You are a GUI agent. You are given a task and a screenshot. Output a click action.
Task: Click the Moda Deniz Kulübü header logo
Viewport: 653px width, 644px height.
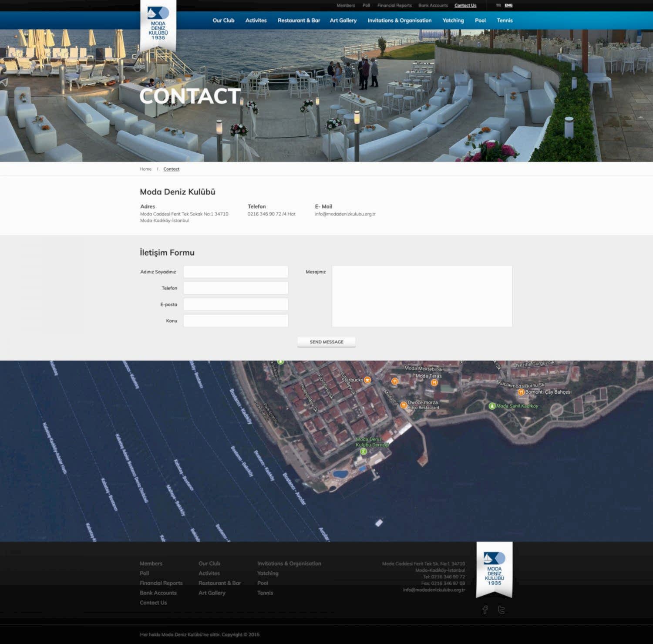coord(158,24)
